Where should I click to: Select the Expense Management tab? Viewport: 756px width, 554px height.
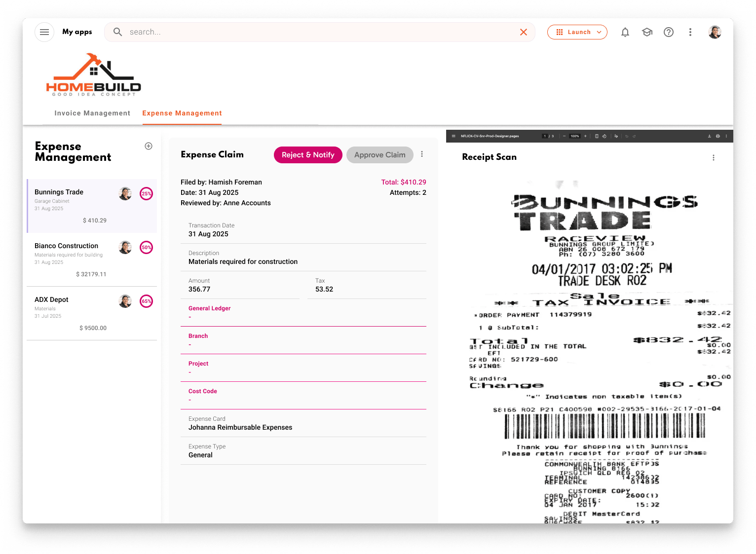pos(182,113)
